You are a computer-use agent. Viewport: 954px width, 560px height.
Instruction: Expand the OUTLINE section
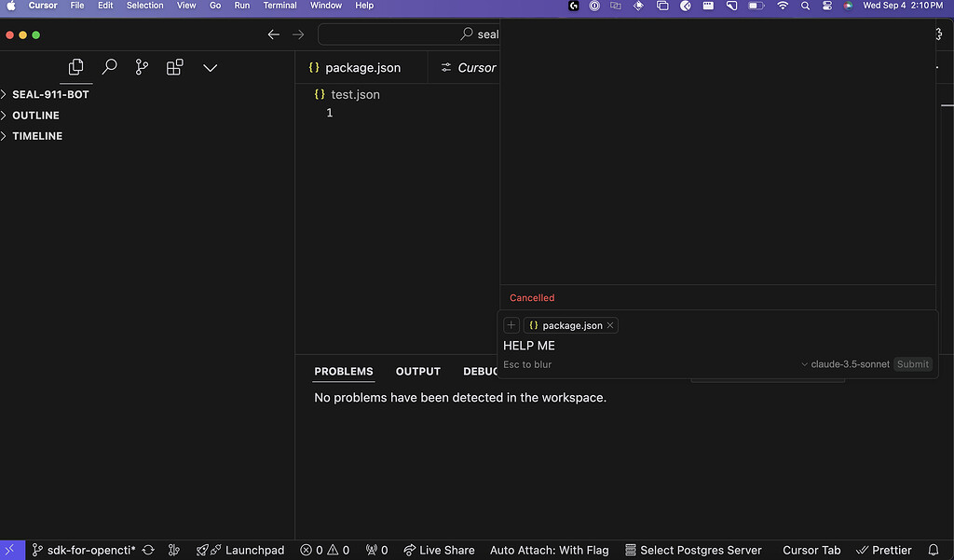click(x=35, y=115)
